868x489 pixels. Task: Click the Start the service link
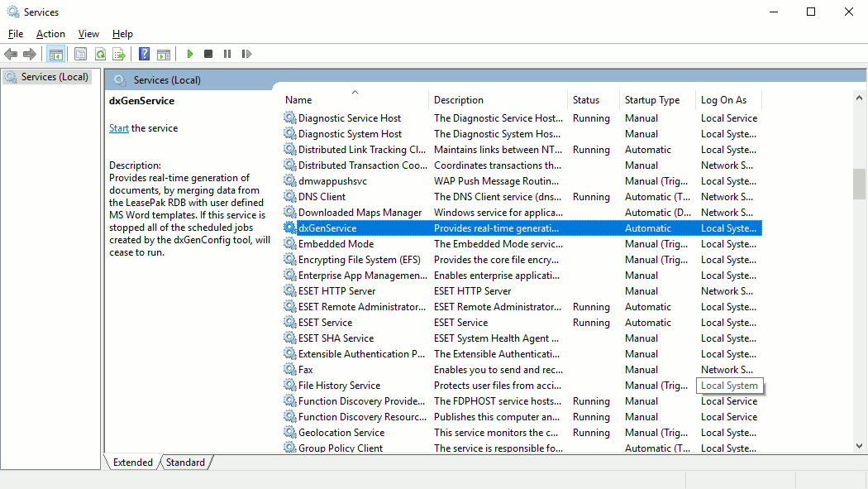[118, 128]
